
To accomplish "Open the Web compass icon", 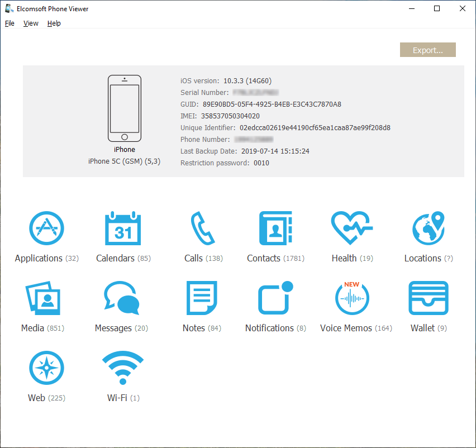I will coord(46,368).
